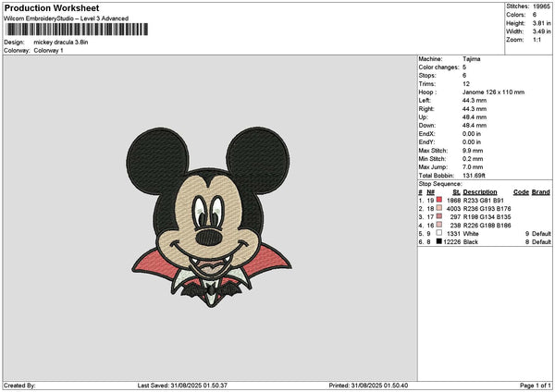Click the Max Stitch value 9.9 mm
Screen dimensions: 555x392
[473, 151]
